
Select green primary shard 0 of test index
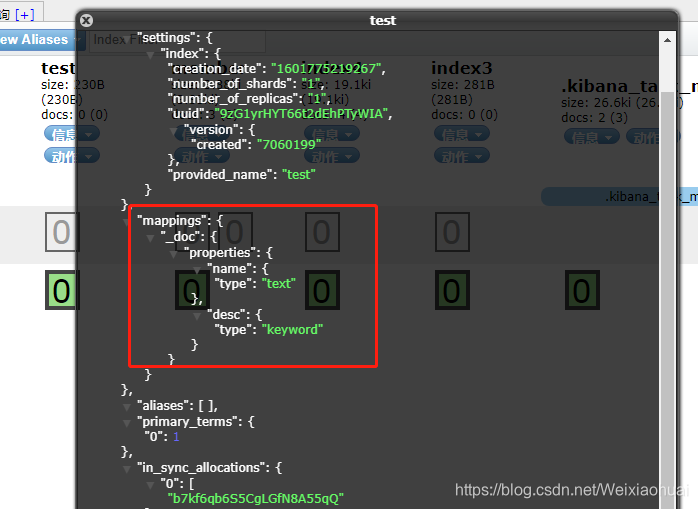point(62,290)
